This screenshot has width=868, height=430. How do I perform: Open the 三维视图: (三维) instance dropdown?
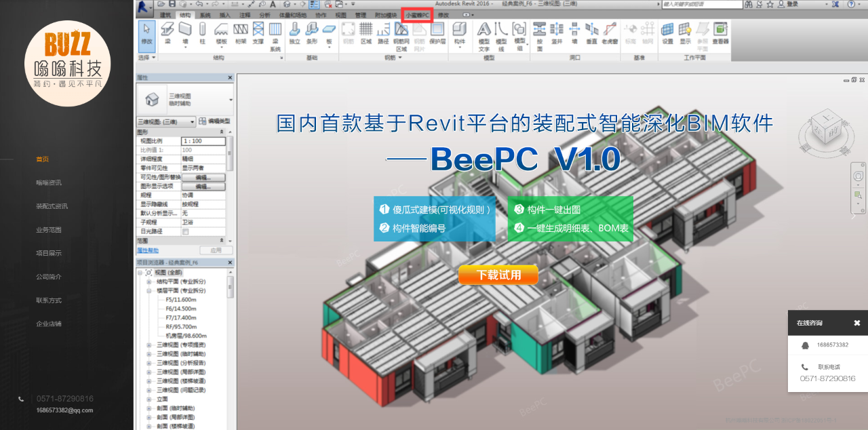pyautogui.click(x=167, y=121)
